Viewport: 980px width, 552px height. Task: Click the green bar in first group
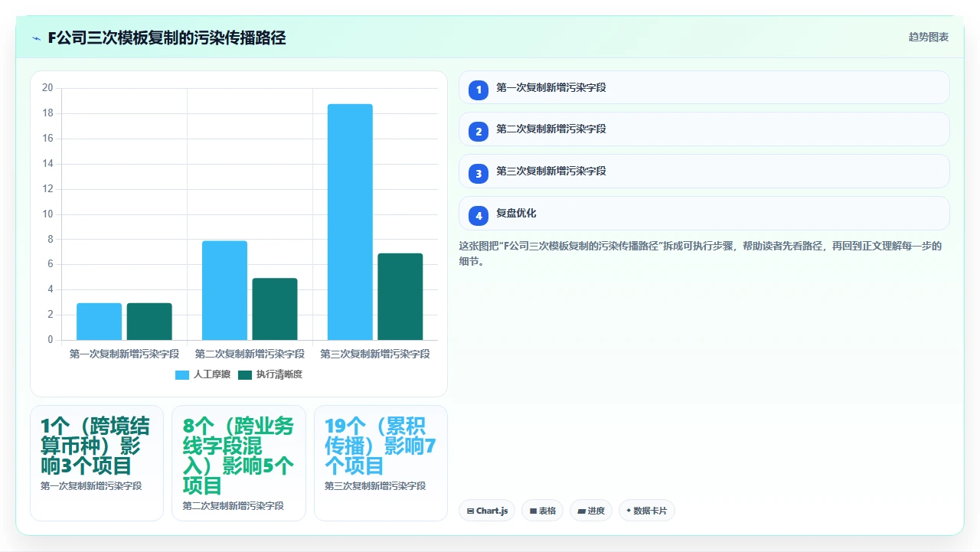[149, 322]
